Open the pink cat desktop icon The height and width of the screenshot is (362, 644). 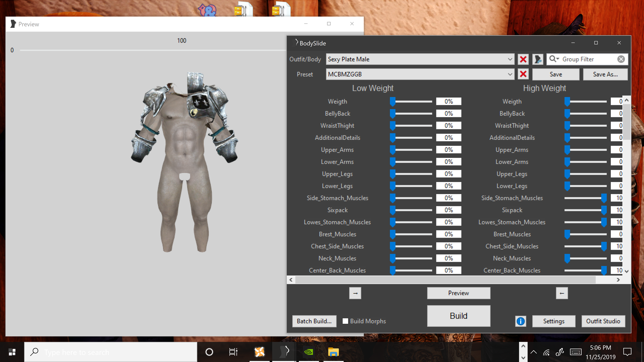coord(207,10)
